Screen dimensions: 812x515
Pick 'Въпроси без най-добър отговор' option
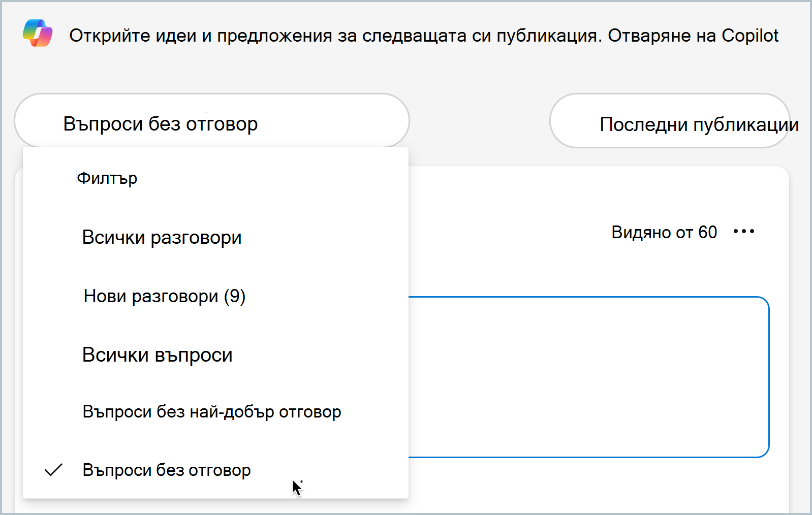coord(215,411)
